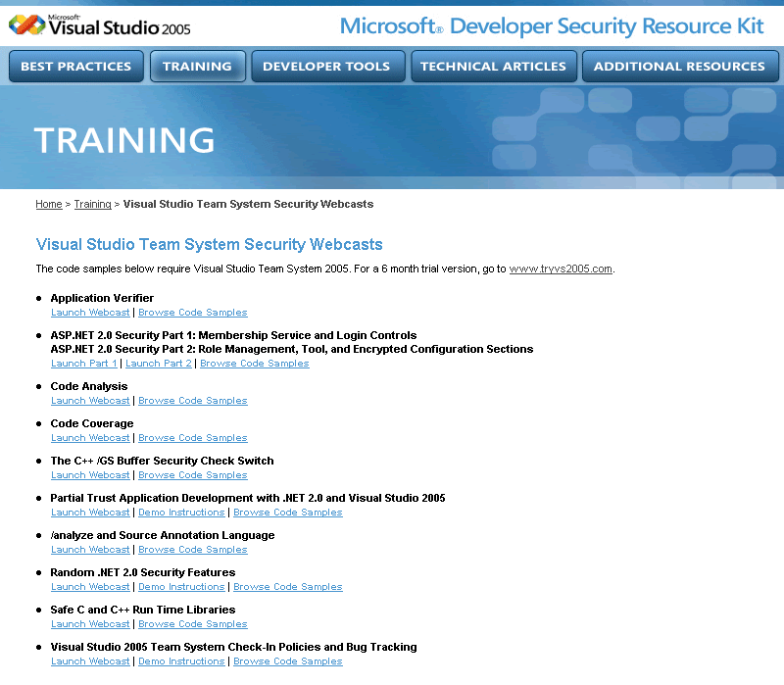This screenshot has height=685, width=784.
Task: Go to Developer Tools tab
Action: [x=327, y=66]
